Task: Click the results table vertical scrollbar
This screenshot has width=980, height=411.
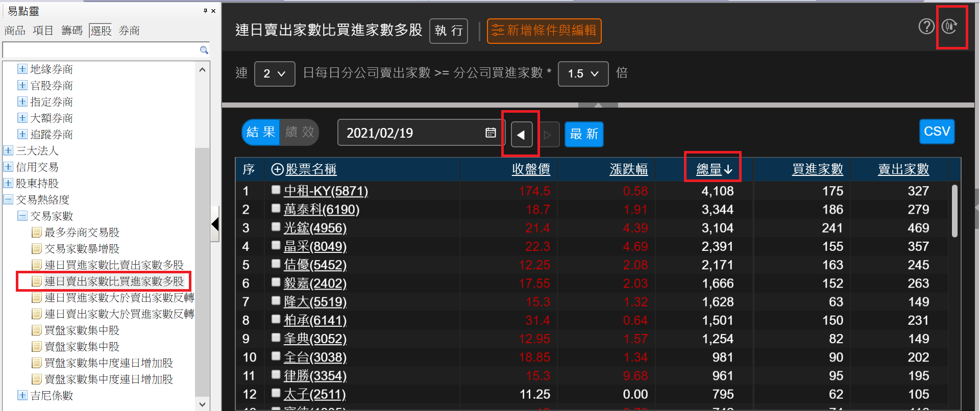Action: coord(954,212)
